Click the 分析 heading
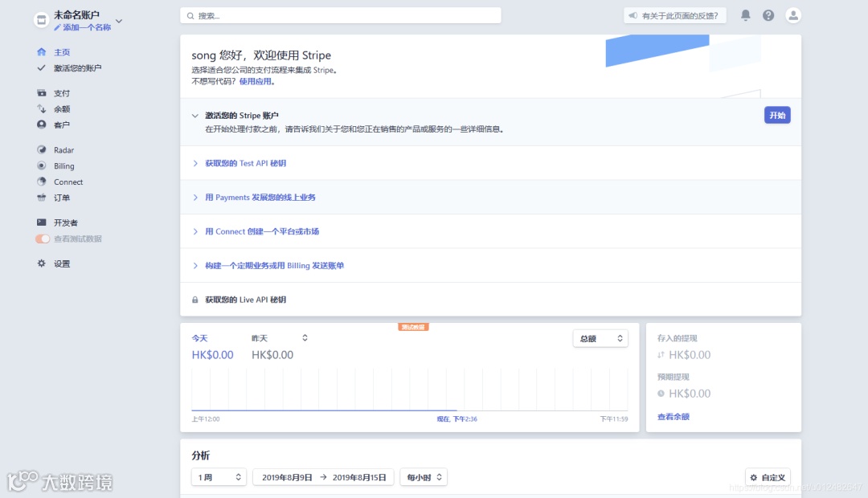Screen dimensions: 868x498 point(200,455)
